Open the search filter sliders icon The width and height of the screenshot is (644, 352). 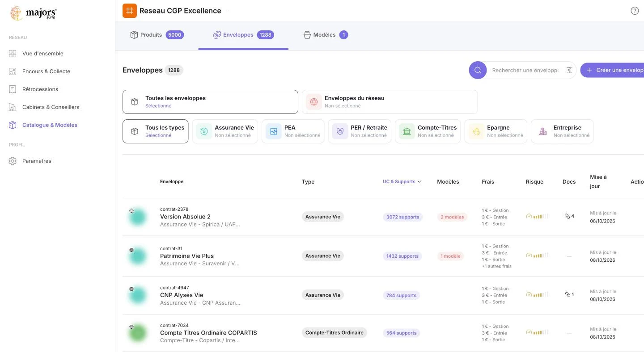click(x=569, y=70)
